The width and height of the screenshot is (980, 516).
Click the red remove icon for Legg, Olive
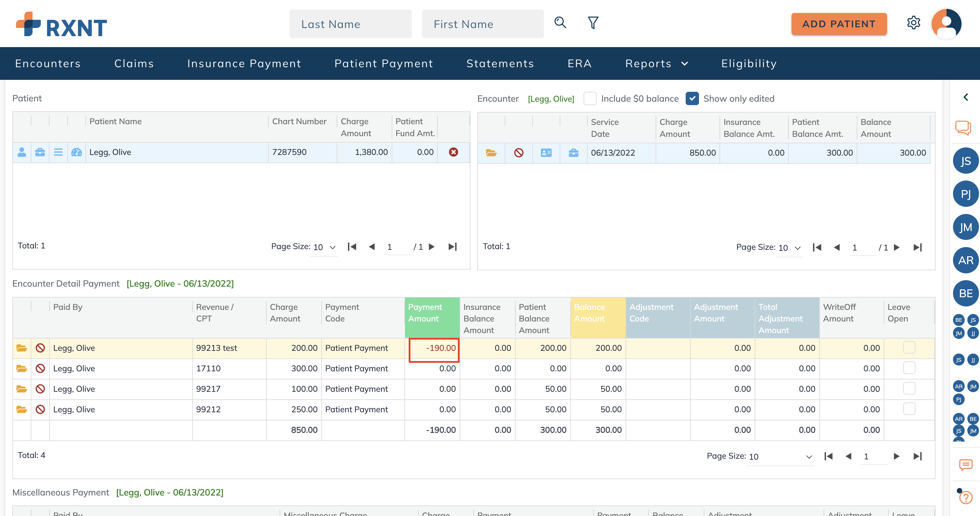[453, 152]
